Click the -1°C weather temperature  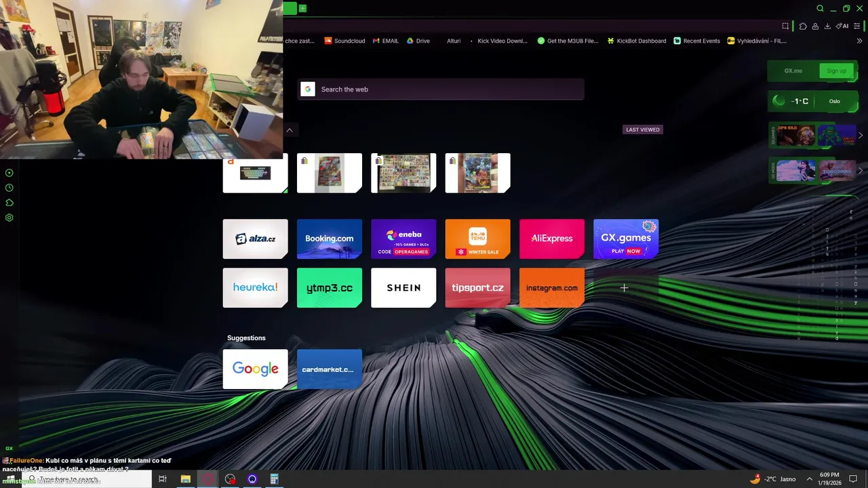800,101
